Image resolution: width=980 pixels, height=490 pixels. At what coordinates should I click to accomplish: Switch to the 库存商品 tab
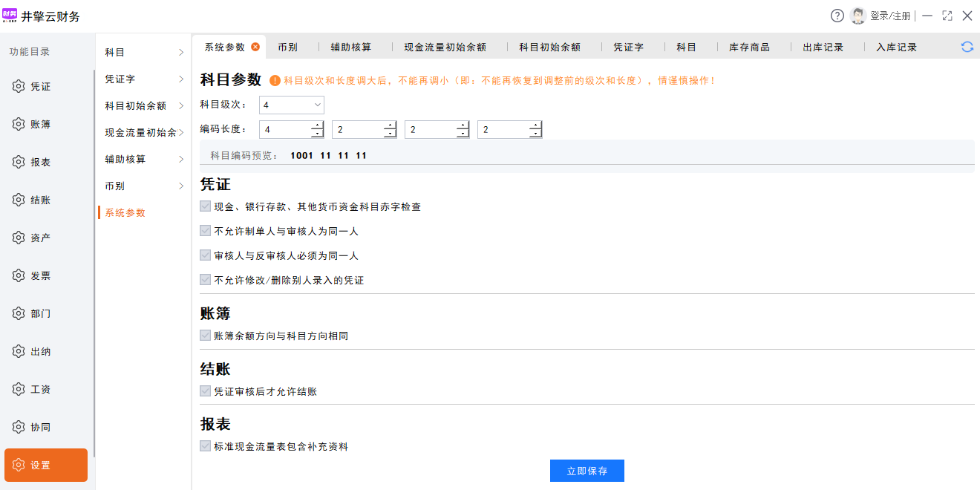[749, 47]
